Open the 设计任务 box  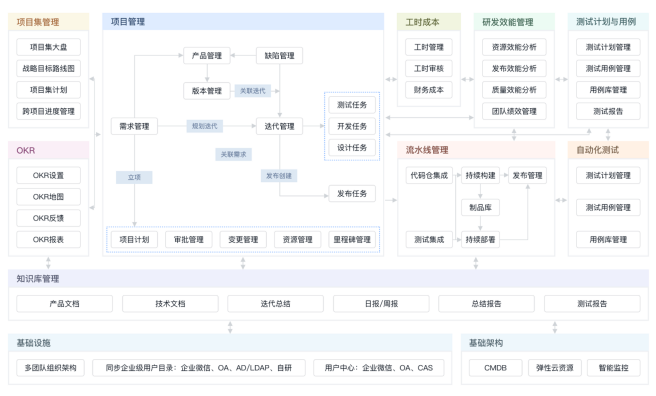point(352,147)
